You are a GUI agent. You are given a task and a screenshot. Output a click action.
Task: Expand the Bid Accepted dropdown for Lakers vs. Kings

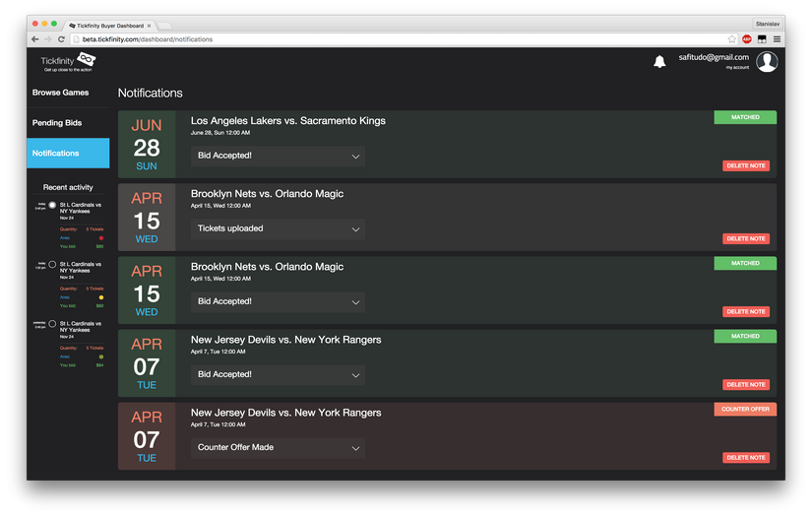[x=278, y=156]
